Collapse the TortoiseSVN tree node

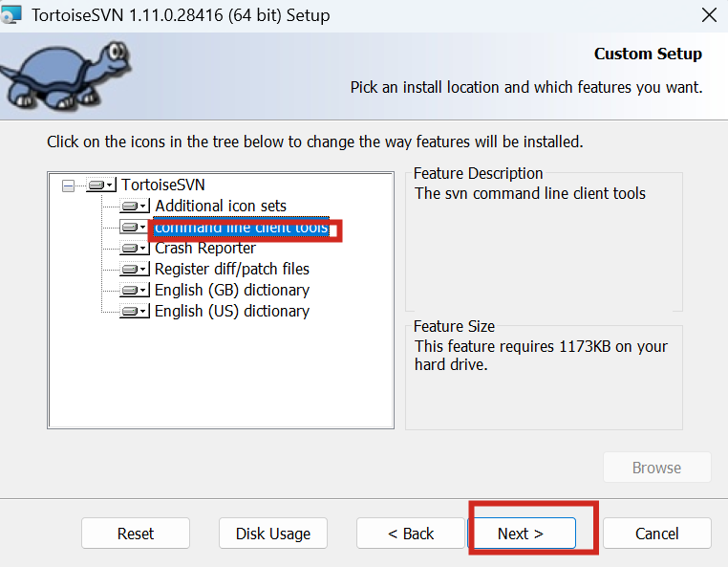tap(68, 185)
